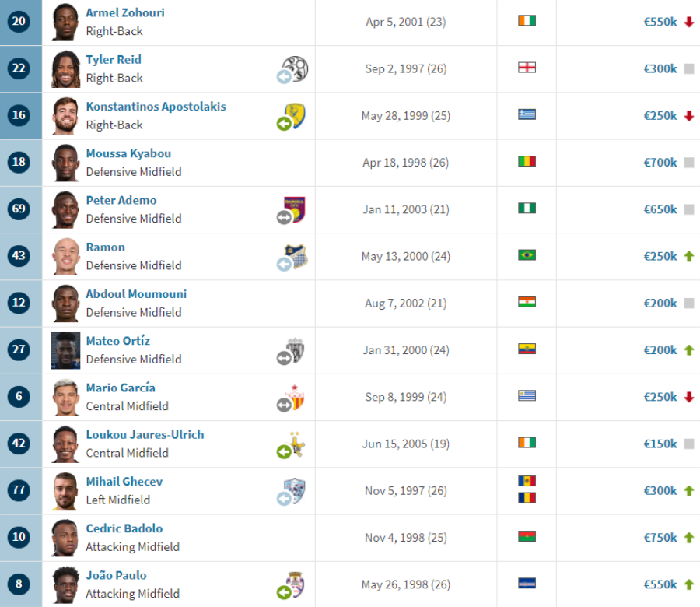Image resolution: width=700 pixels, height=607 pixels.
Task: Open Cedric Badolo's player profile
Action: 124,528
